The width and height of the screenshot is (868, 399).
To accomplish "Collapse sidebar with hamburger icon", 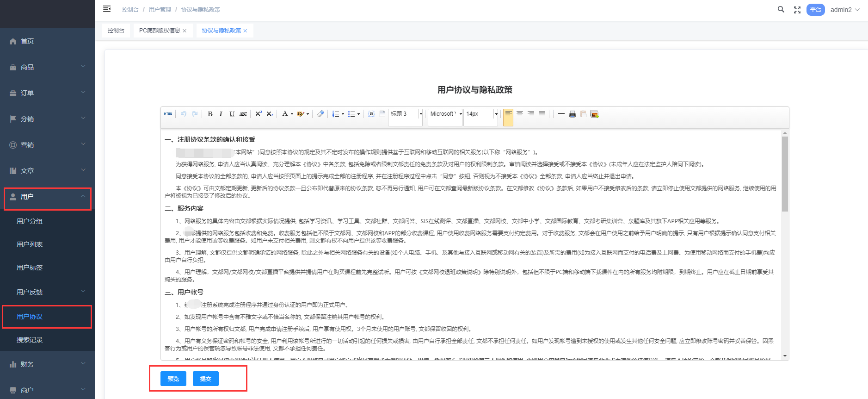I will pos(107,9).
